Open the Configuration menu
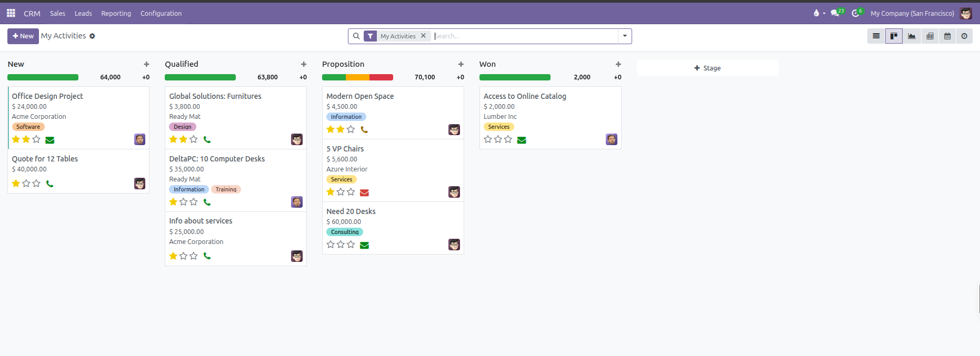The width and height of the screenshot is (980, 356). pyautogui.click(x=161, y=13)
